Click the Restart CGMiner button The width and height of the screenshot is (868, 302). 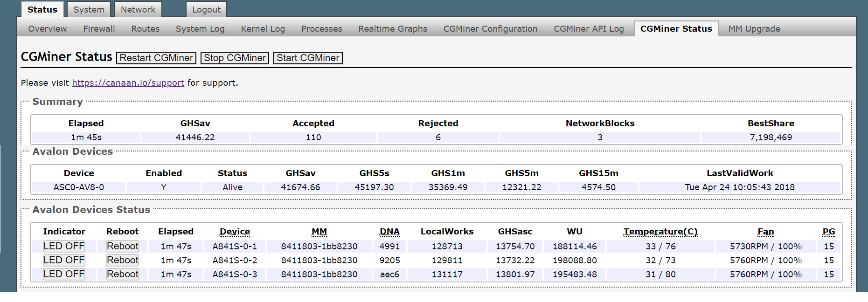click(x=156, y=58)
